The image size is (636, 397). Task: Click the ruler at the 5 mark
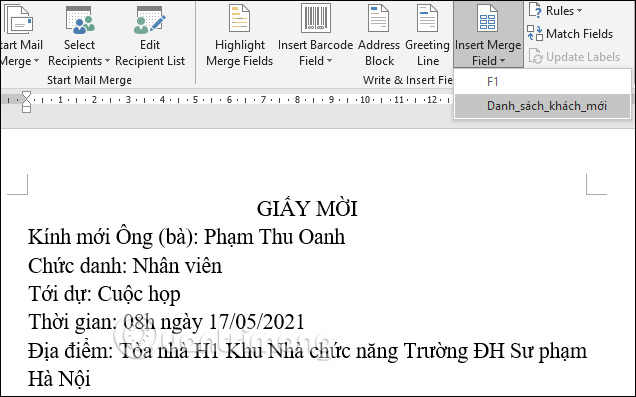(196, 100)
